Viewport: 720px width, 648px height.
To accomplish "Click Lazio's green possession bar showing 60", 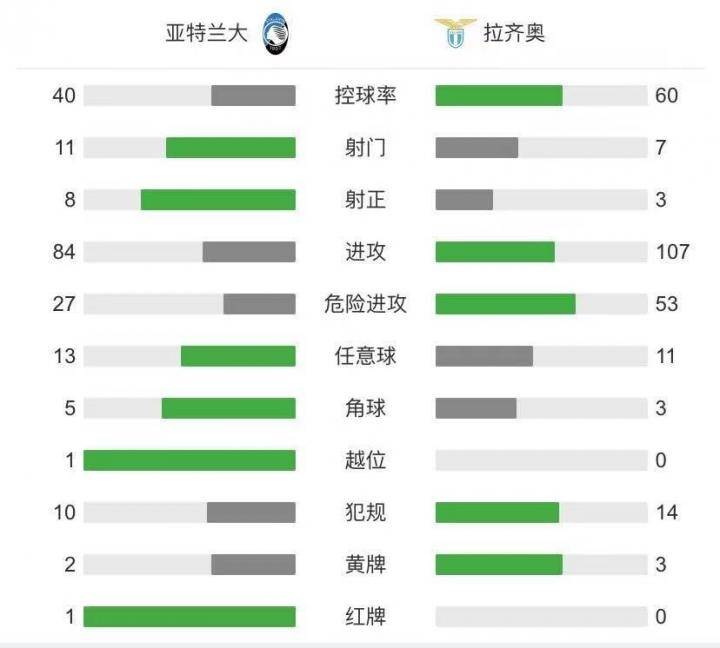I will [x=499, y=96].
